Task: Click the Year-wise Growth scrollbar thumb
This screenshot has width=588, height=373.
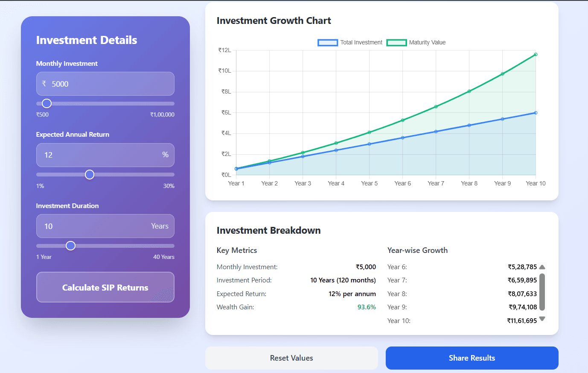Action: tap(542, 293)
